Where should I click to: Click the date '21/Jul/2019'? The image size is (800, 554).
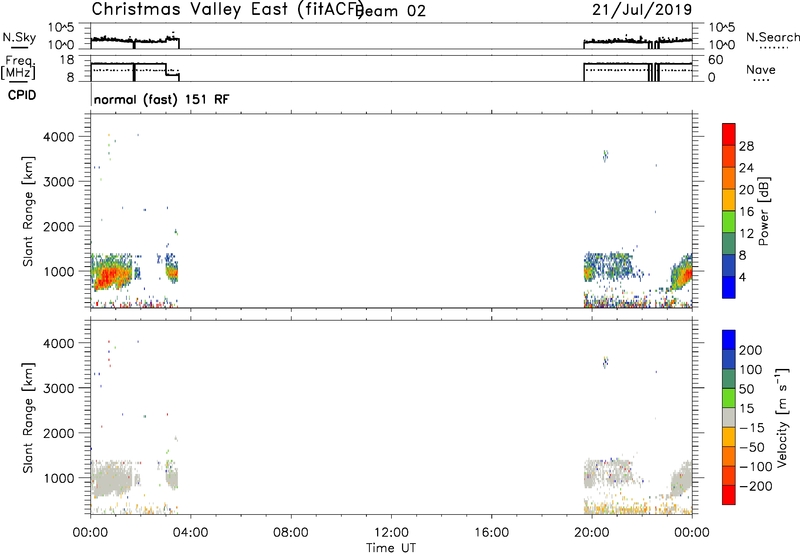(642, 10)
